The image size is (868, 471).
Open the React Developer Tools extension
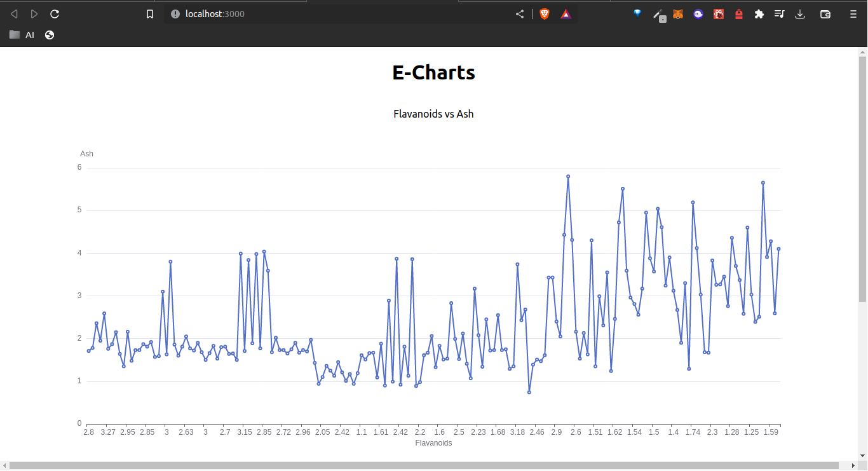coord(719,14)
